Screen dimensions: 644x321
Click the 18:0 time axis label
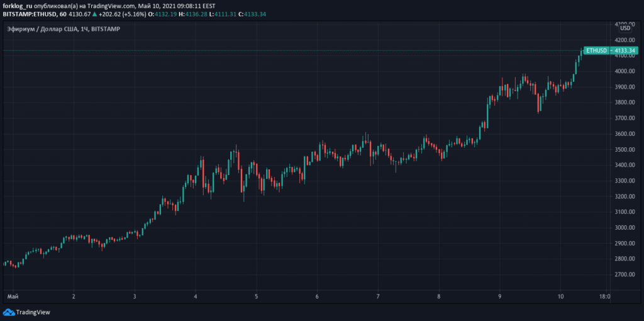[x=604, y=295]
